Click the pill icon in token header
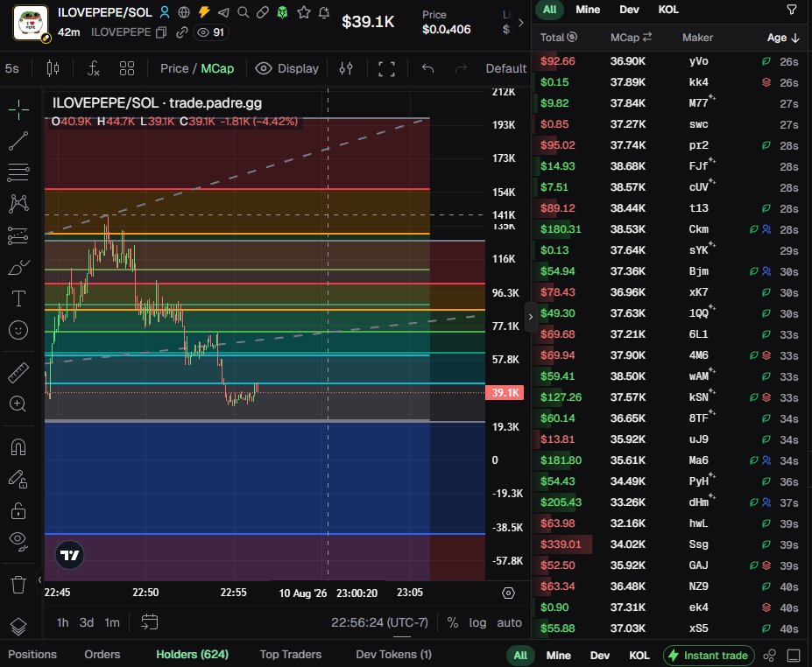The image size is (812, 667). tap(263, 12)
